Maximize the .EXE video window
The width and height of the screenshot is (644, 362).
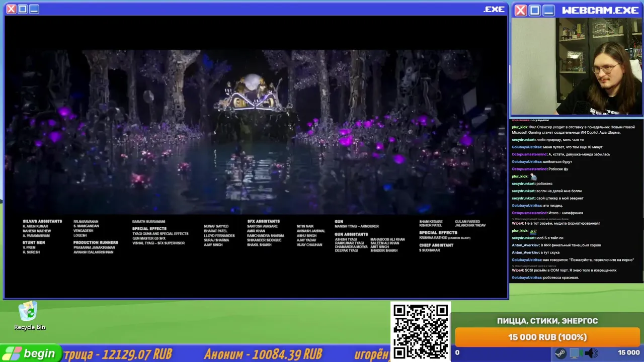click(23, 9)
